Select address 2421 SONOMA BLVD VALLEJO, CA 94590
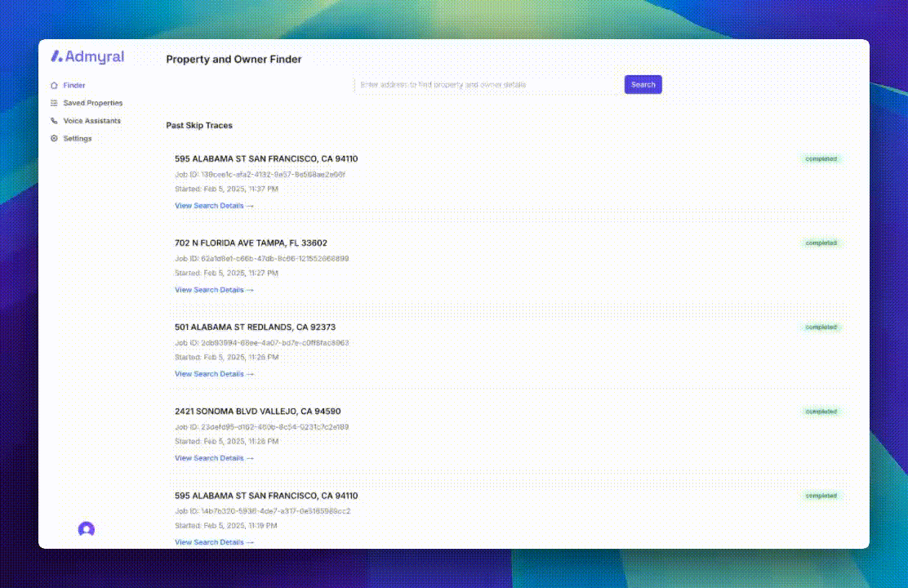The width and height of the screenshot is (908, 588). pyautogui.click(x=258, y=412)
